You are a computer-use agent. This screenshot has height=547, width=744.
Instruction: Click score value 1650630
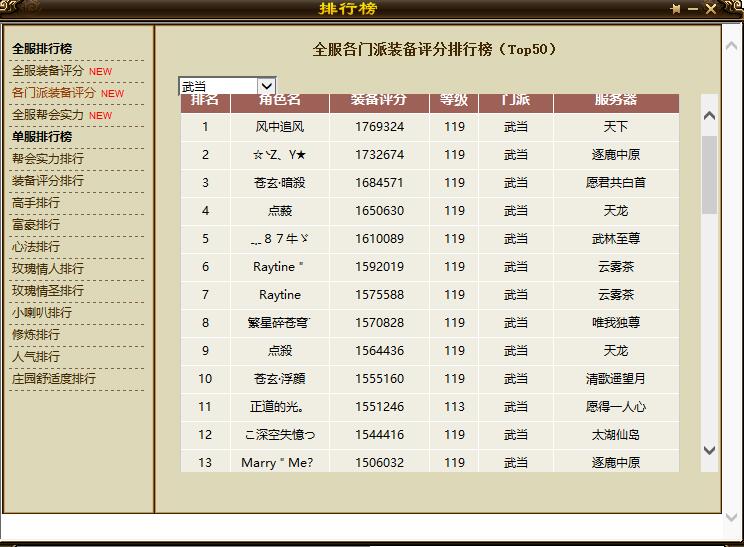[x=380, y=211]
